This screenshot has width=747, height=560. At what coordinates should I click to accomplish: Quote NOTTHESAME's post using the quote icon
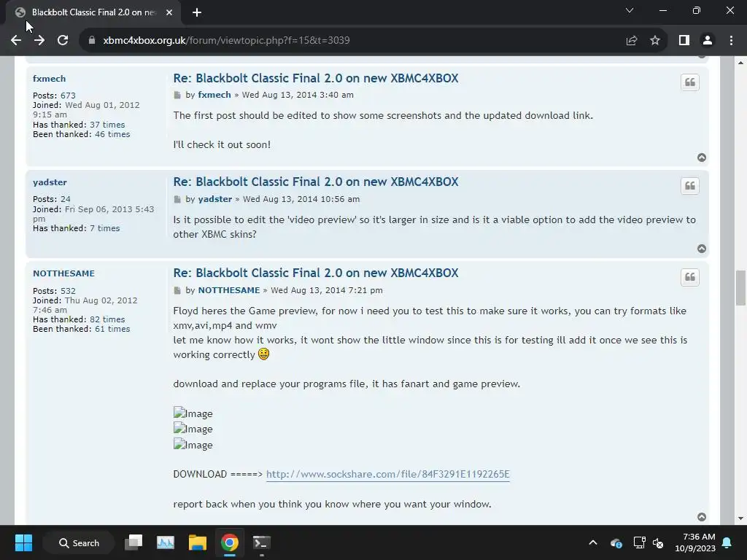click(x=689, y=277)
